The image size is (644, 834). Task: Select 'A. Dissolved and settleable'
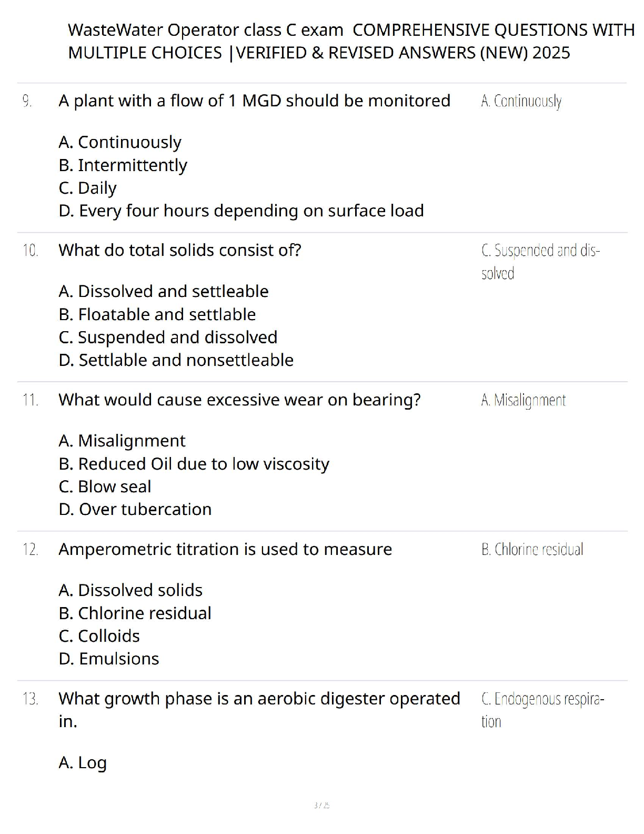click(163, 291)
